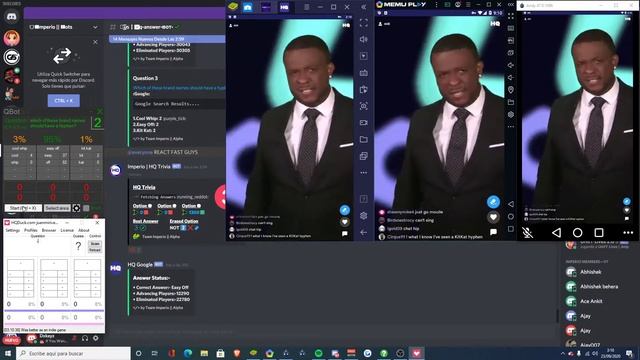
Task: Open MEmu title bar three-dot menu
Action: click(436, 4)
